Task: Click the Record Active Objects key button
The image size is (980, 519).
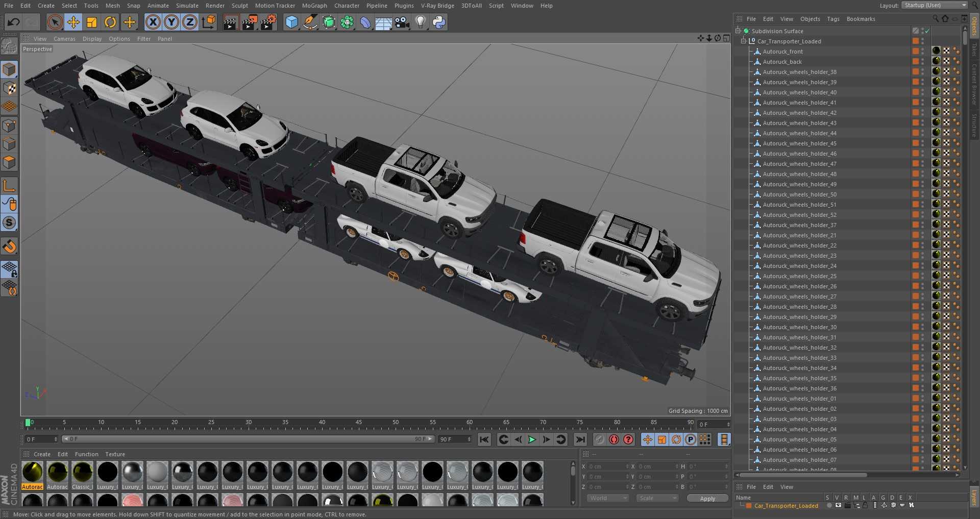Action: pos(600,439)
